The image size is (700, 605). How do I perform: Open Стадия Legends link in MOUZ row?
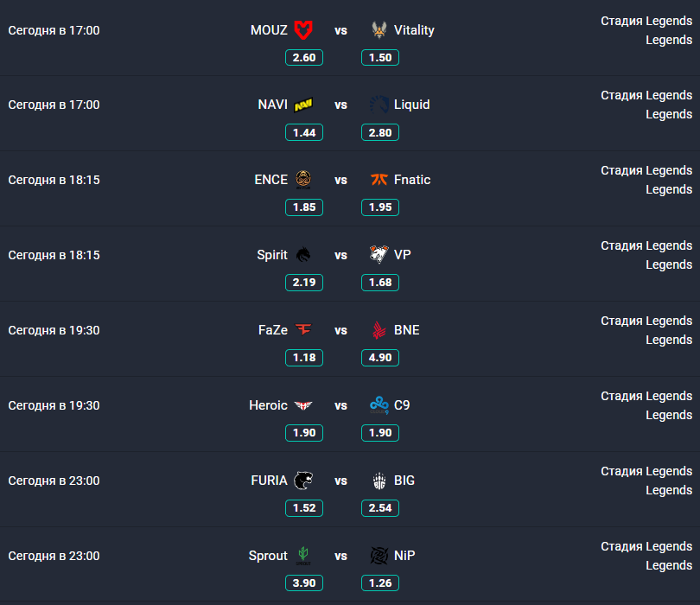coord(646,21)
